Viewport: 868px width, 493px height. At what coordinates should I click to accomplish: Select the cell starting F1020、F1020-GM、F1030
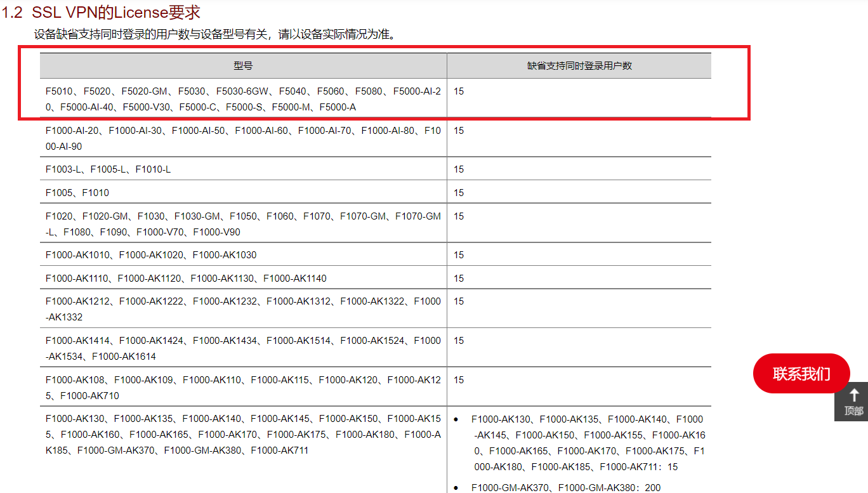tap(243, 224)
